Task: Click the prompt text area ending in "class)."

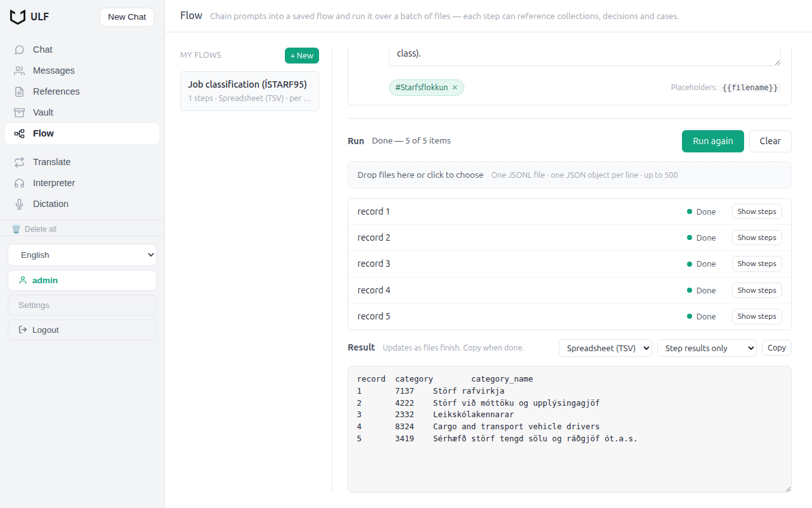Action: click(x=585, y=55)
